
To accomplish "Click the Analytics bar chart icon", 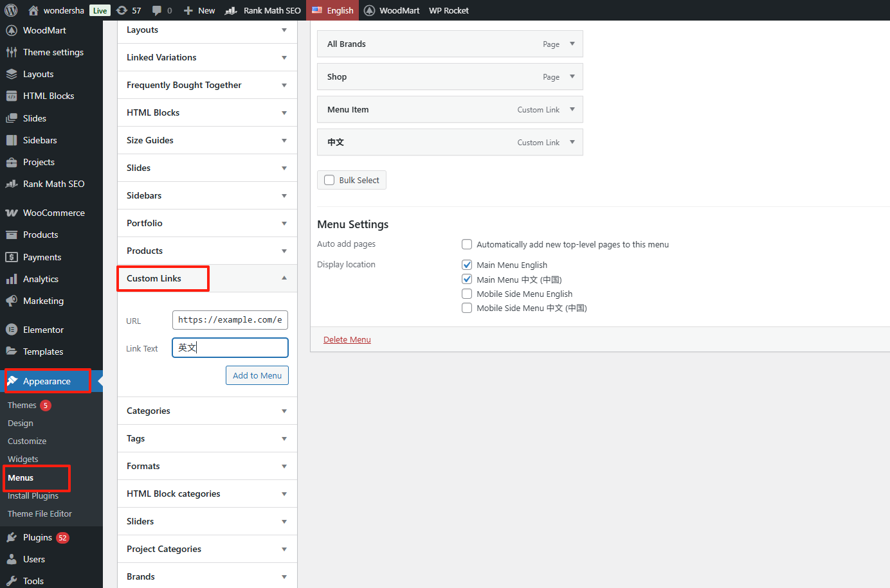I will [12, 279].
